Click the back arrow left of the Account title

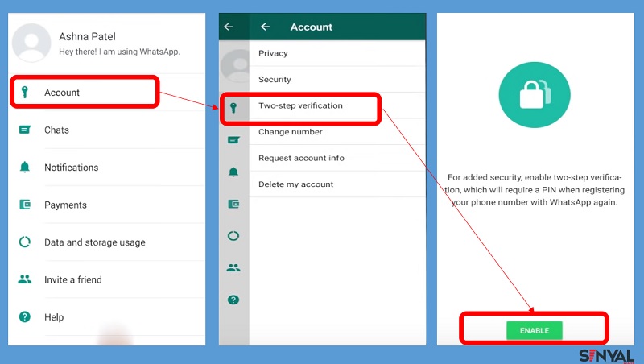tap(266, 27)
